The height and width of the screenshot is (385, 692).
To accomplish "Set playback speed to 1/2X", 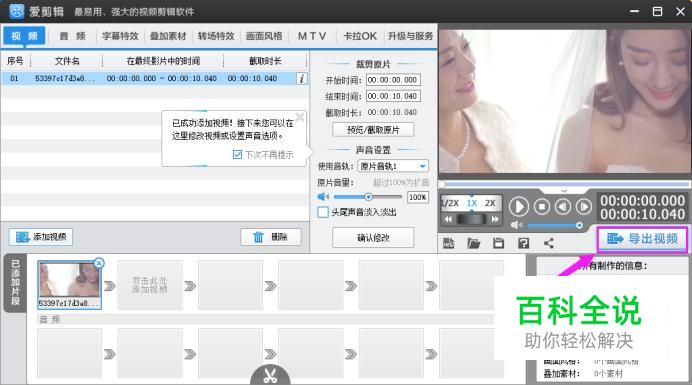I will pos(450,203).
